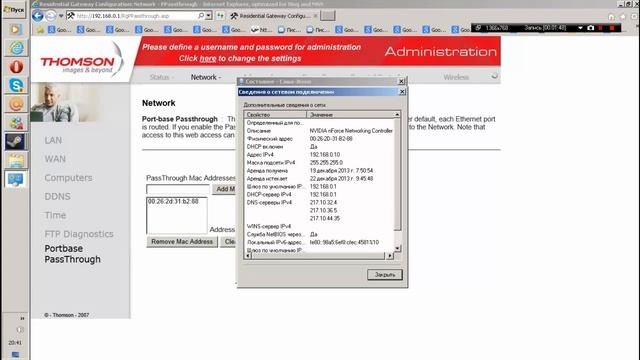Click the right arrow of horizontal scrollbar
The image size is (640, 360).
pyautogui.click(x=390, y=256)
